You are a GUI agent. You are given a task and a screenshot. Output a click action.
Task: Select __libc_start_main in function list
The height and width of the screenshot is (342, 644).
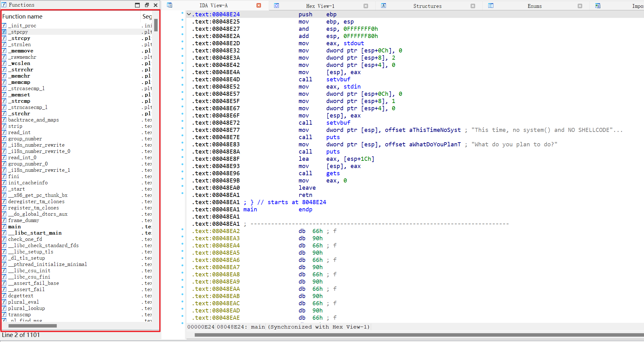coord(35,233)
